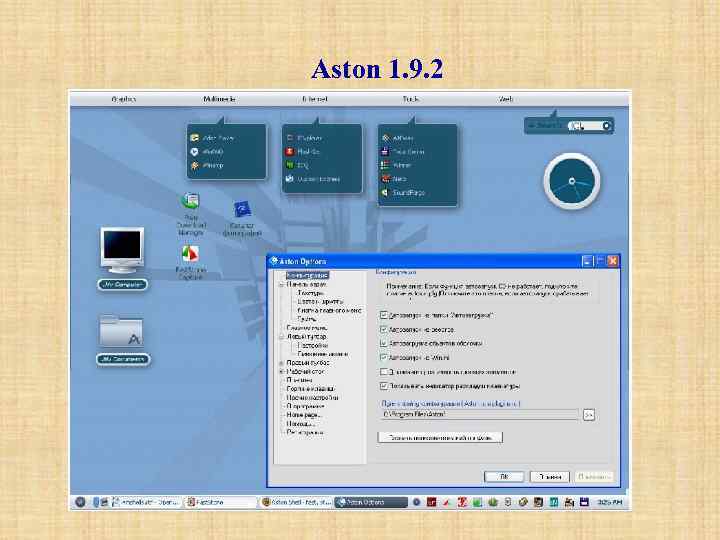Select Главное меню in options tree
This screenshot has width=720, height=540.
point(306,328)
